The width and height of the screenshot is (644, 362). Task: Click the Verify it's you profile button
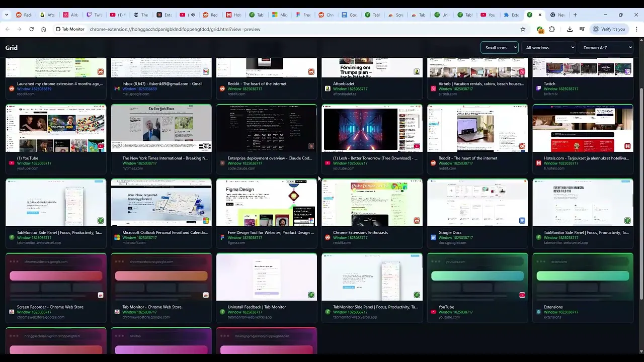(609, 29)
